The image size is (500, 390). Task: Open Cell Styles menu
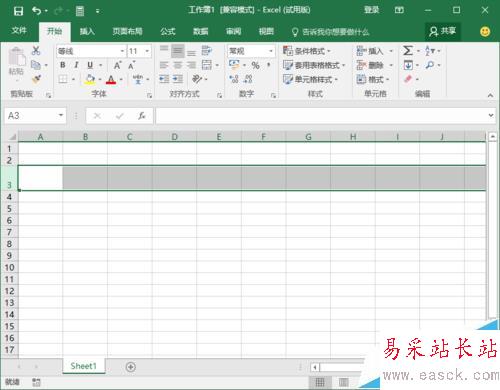click(x=310, y=79)
